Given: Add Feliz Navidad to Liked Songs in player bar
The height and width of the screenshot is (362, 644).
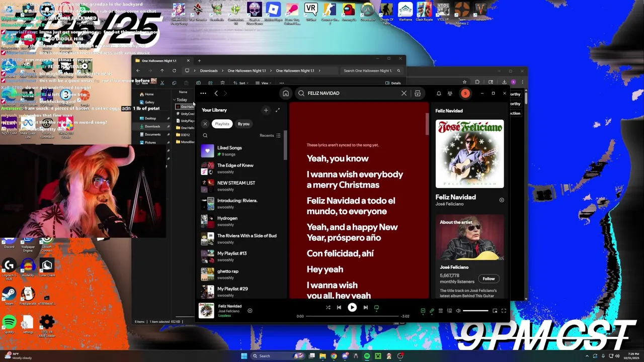Looking at the screenshot, I should click(250, 311).
